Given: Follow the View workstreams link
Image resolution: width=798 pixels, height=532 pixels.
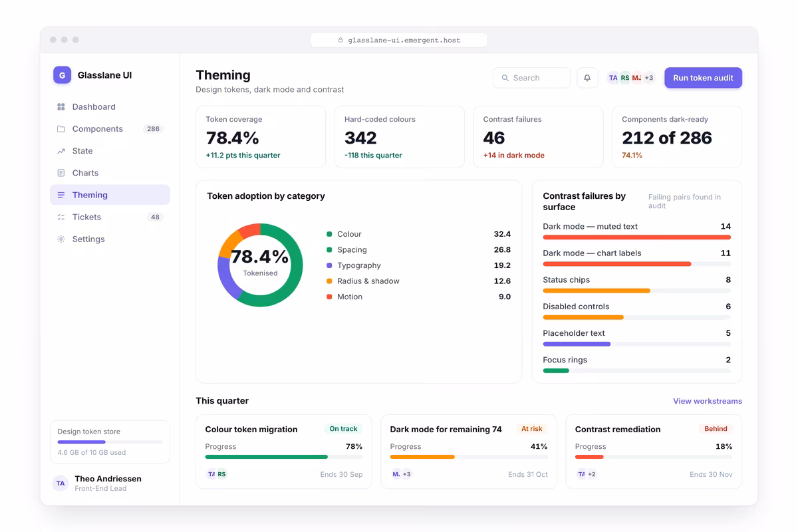Looking at the screenshot, I should coord(708,401).
